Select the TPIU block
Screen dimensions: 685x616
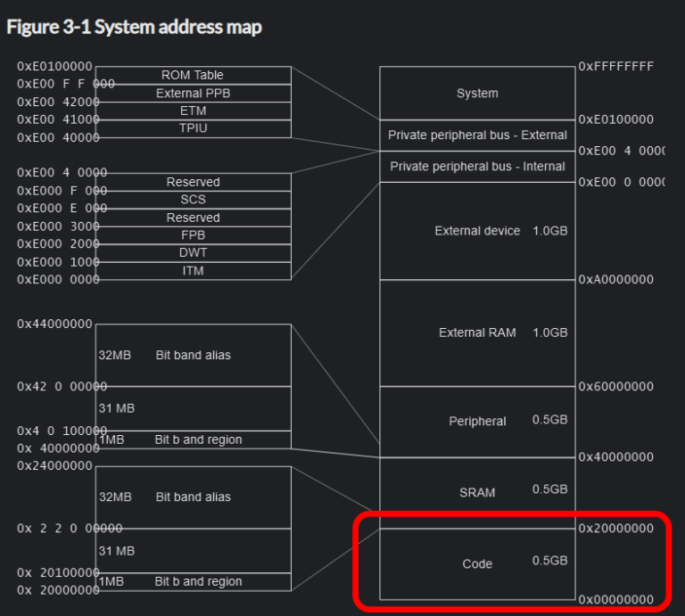tap(193, 128)
